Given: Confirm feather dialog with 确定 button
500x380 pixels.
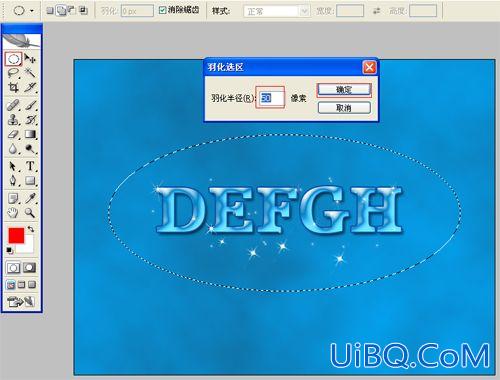Looking at the screenshot, I should tap(344, 90).
